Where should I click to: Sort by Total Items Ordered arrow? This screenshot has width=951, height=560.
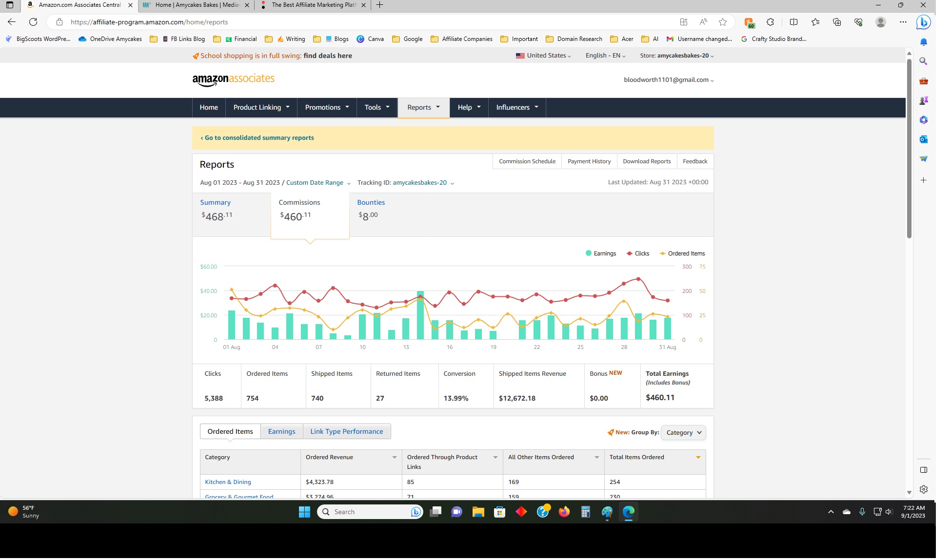click(698, 458)
